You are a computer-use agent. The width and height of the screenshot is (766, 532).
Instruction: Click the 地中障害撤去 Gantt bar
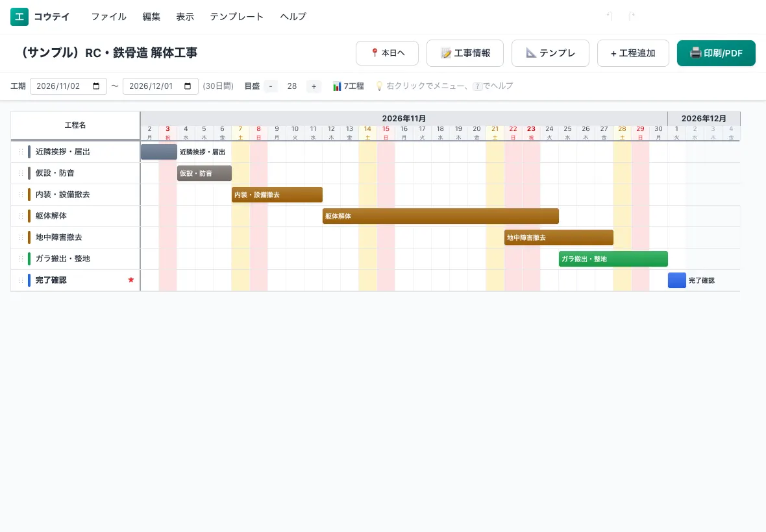559,237
